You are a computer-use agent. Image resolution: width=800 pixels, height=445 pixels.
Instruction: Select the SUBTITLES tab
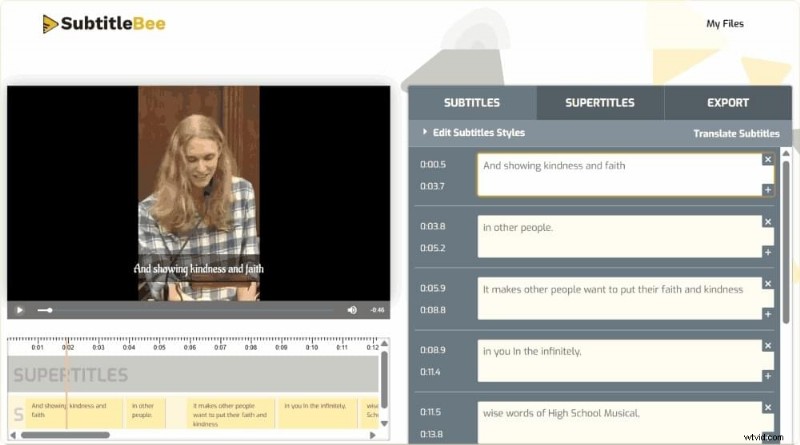point(472,103)
